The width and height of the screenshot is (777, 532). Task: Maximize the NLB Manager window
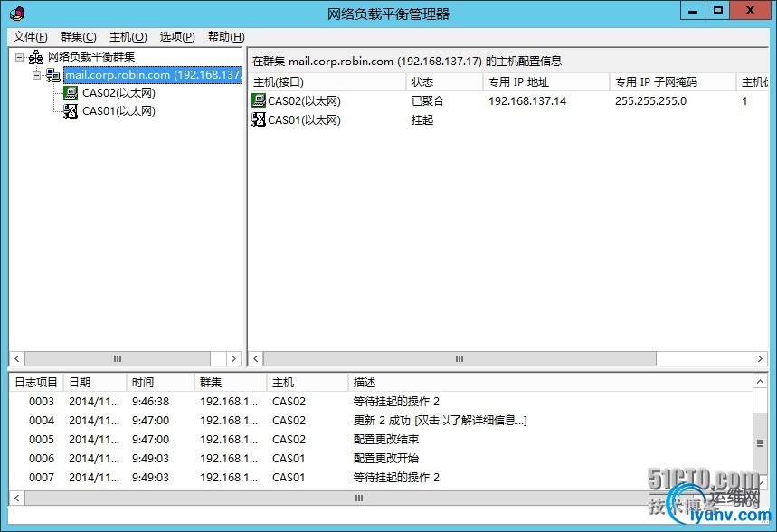point(718,11)
